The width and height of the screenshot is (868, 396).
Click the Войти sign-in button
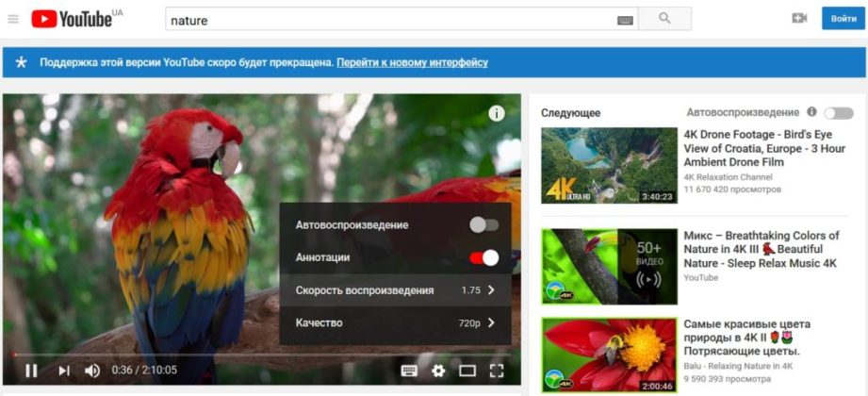[842, 19]
